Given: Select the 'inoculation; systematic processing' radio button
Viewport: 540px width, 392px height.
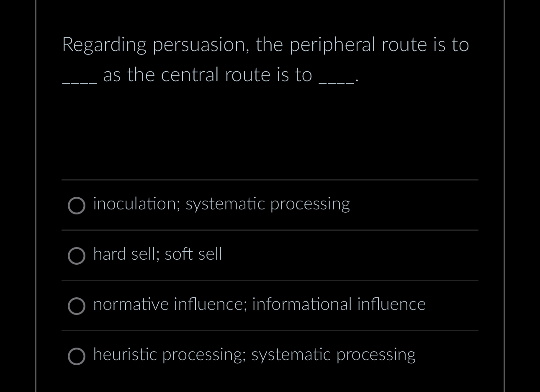Looking at the screenshot, I should [x=77, y=206].
